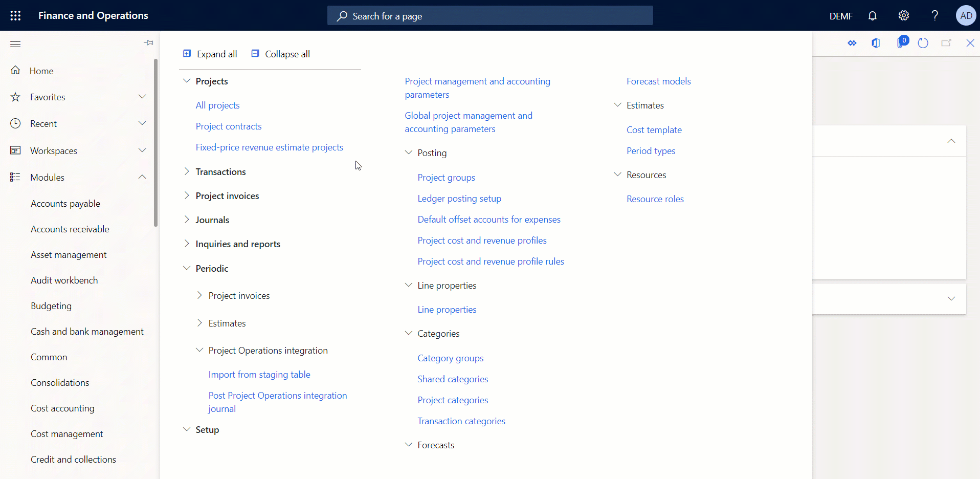Click the DEMF company selector

coord(841,16)
